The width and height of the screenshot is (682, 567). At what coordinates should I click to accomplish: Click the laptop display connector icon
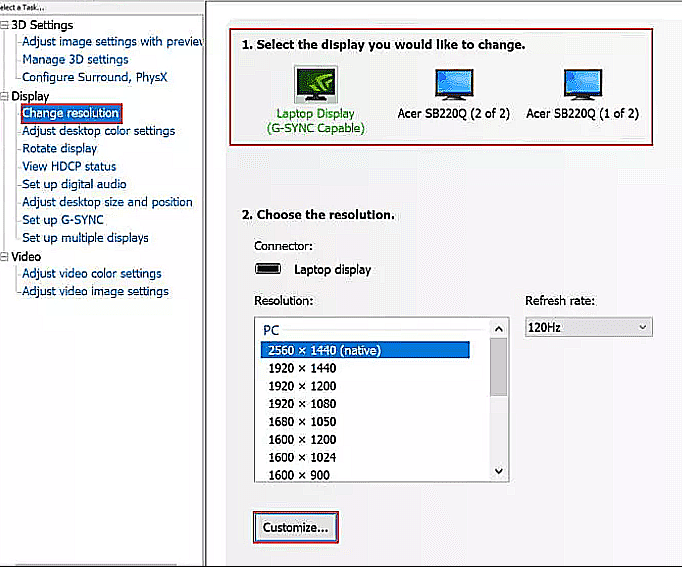268,269
